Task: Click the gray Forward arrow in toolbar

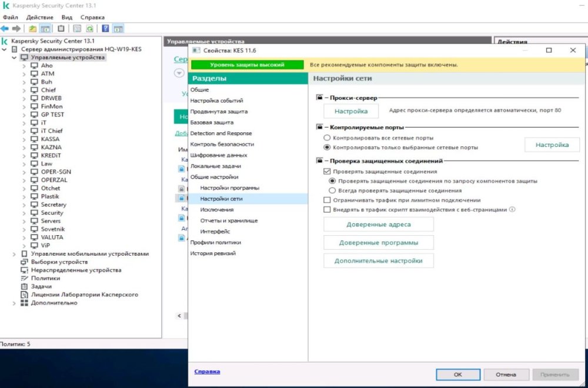Action: [16, 28]
